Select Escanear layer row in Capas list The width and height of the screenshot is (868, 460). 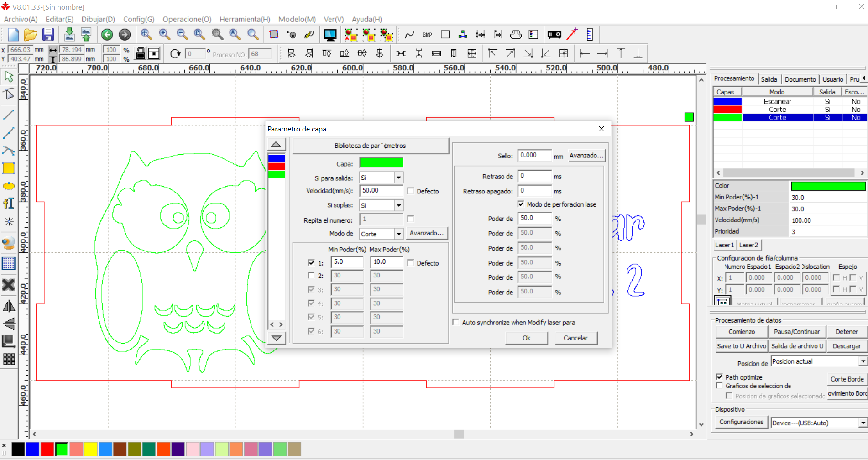[790, 101]
